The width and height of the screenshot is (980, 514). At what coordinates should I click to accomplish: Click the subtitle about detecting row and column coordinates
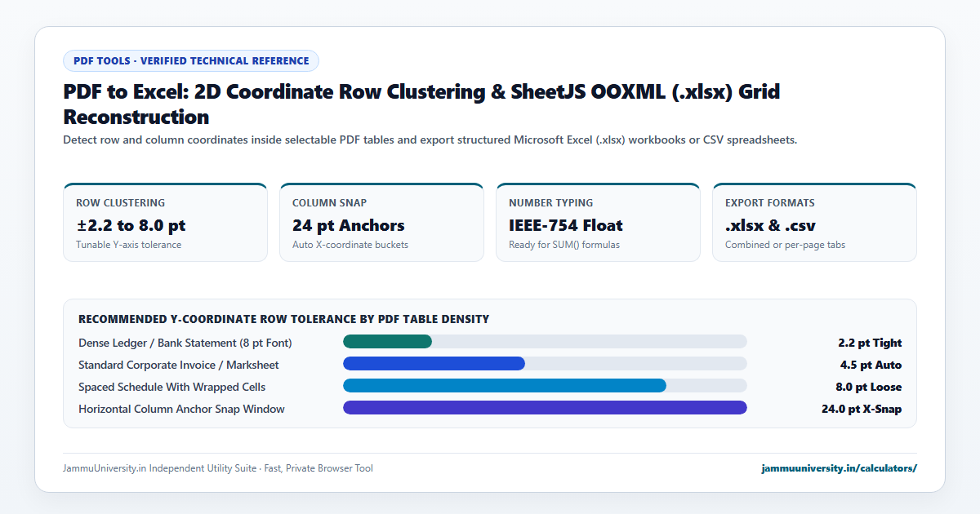tap(430, 140)
